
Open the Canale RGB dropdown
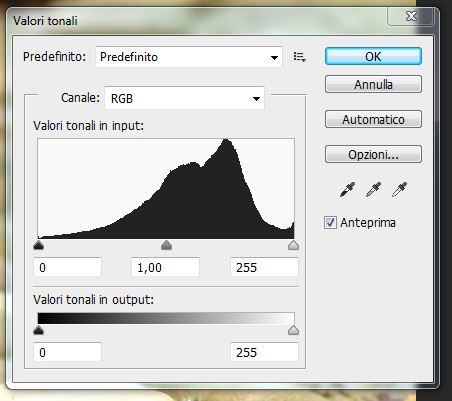point(184,98)
